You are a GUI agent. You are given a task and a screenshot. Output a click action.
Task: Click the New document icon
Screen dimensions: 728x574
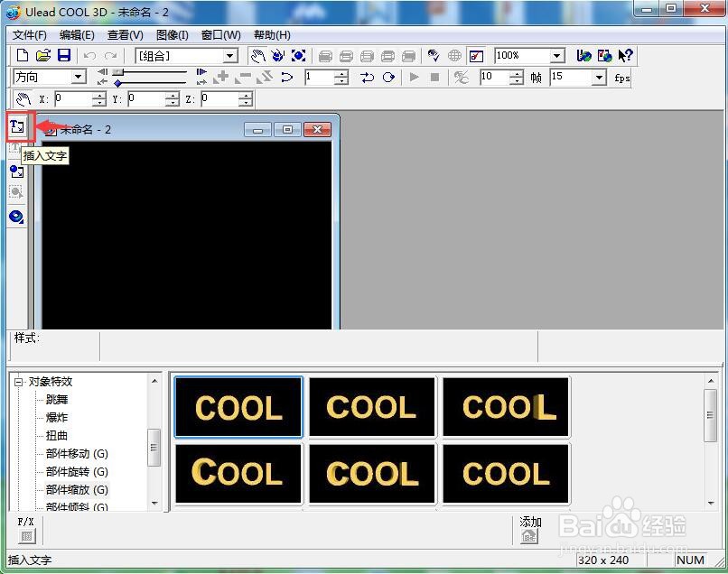22,56
